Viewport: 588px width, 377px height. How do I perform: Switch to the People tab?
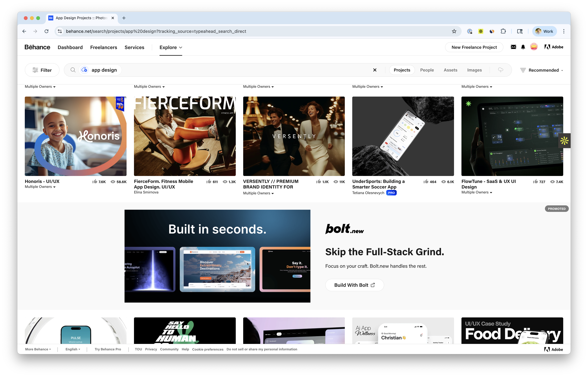[x=427, y=70]
